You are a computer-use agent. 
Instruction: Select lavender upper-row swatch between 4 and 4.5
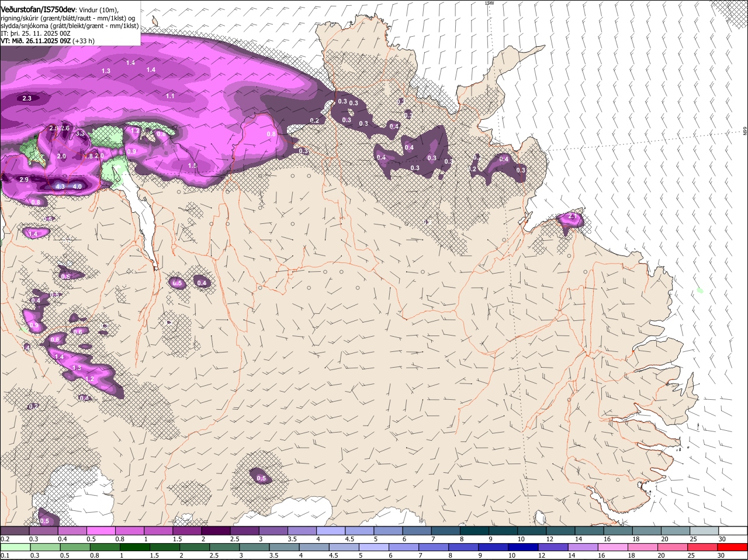(331, 530)
